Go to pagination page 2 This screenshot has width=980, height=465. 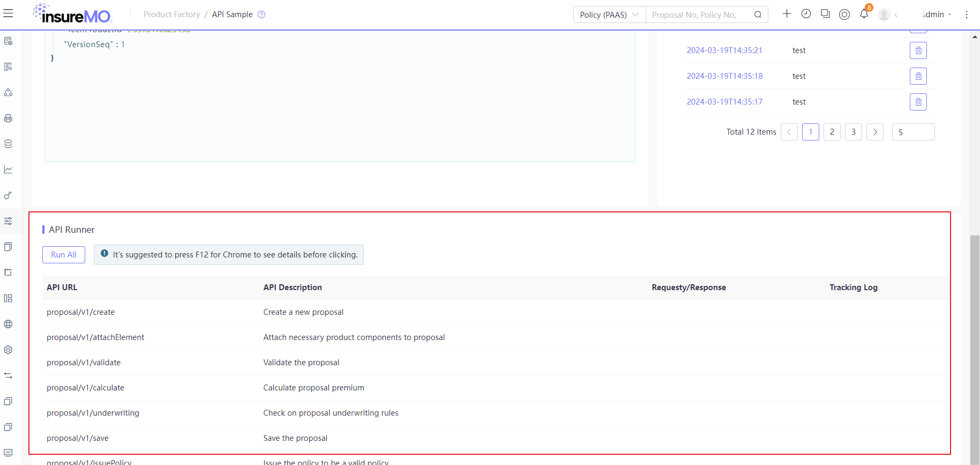(x=832, y=132)
